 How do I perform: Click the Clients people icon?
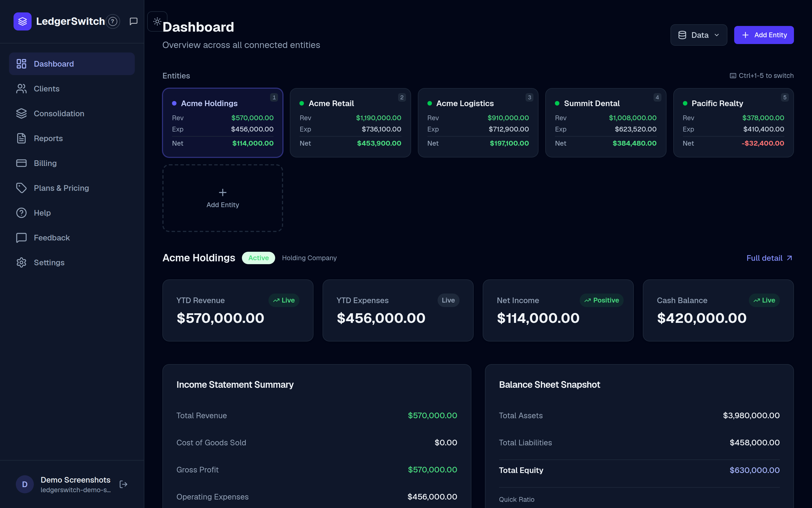coord(21,89)
